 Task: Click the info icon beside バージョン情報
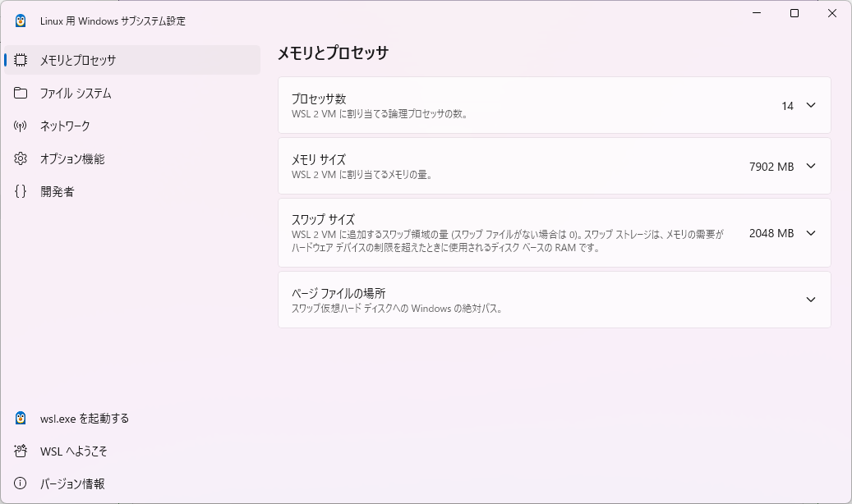click(21, 483)
